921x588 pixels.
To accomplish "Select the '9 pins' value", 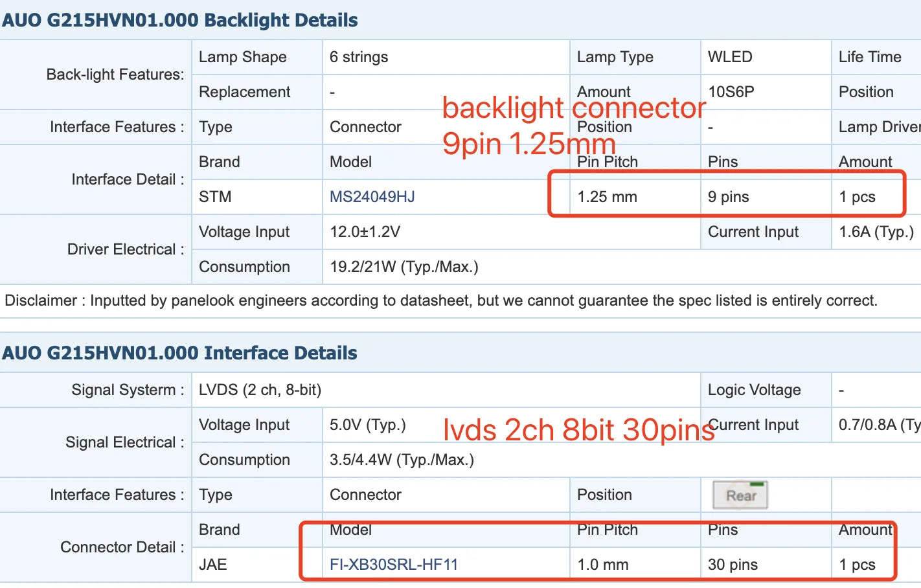I will pyautogui.click(x=729, y=197).
